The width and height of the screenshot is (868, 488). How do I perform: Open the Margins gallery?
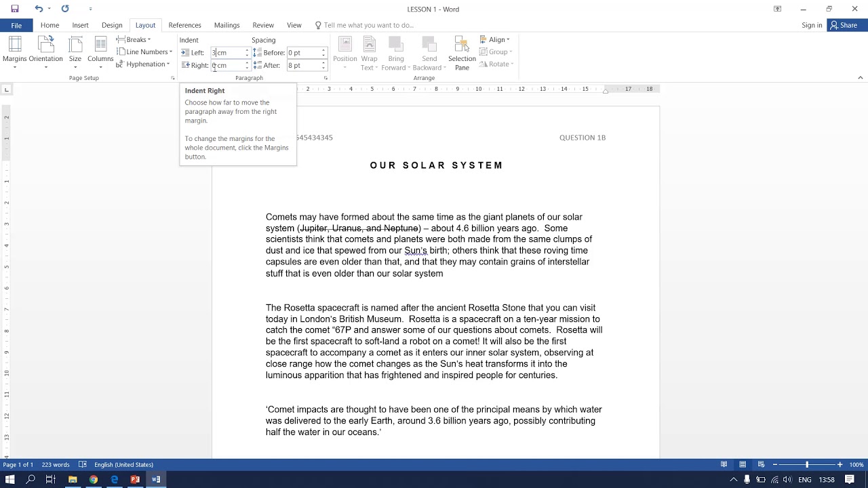point(14,53)
